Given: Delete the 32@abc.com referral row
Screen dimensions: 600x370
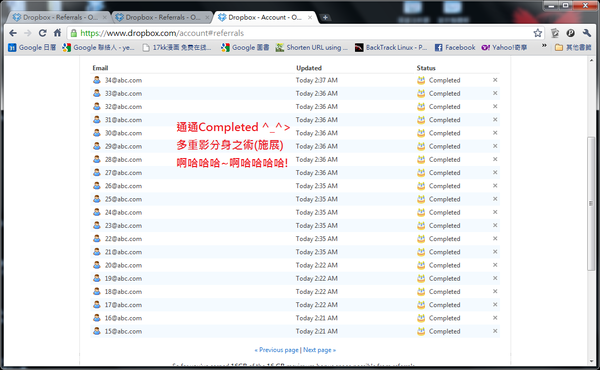Looking at the screenshot, I should click(495, 106).
